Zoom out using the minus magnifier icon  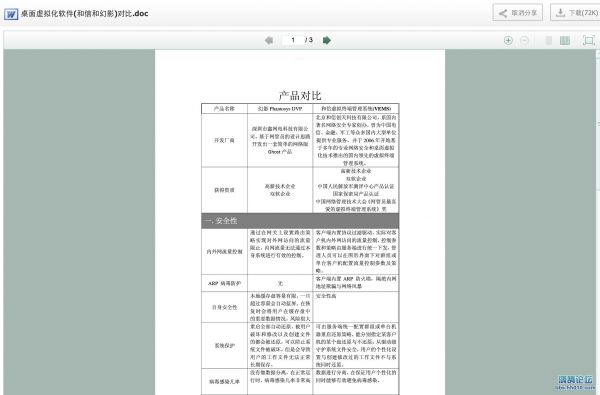coord(525,40)
